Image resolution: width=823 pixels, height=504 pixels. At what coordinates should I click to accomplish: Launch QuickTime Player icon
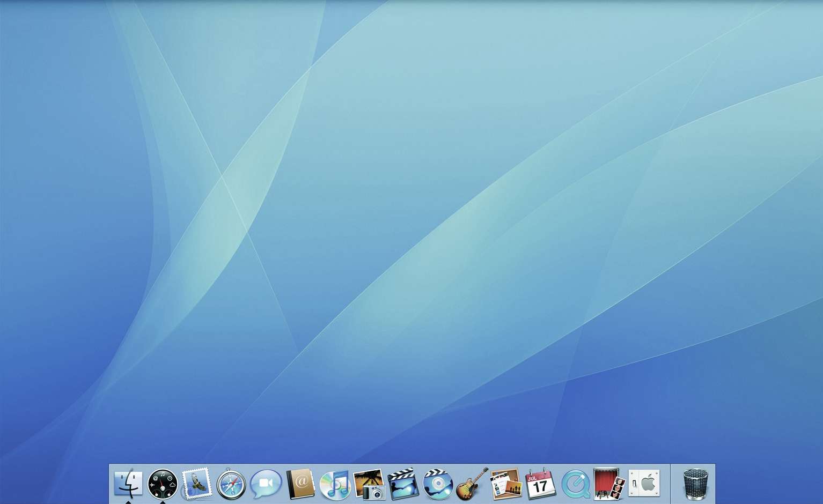575,484
